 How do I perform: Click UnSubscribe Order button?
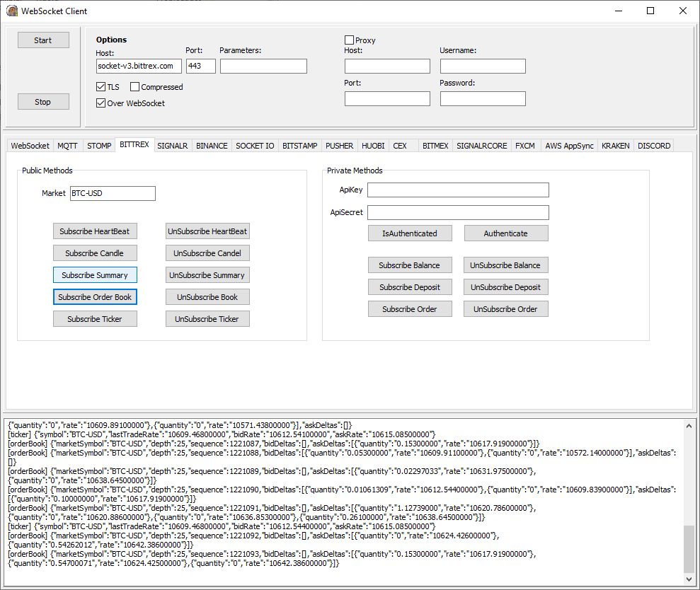tap(506, 309)
